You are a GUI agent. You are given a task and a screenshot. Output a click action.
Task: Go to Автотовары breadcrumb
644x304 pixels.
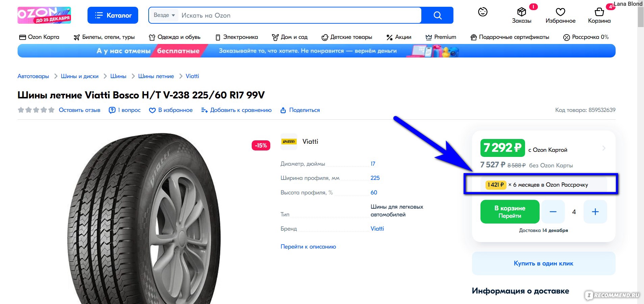click(x=33, y=76)
